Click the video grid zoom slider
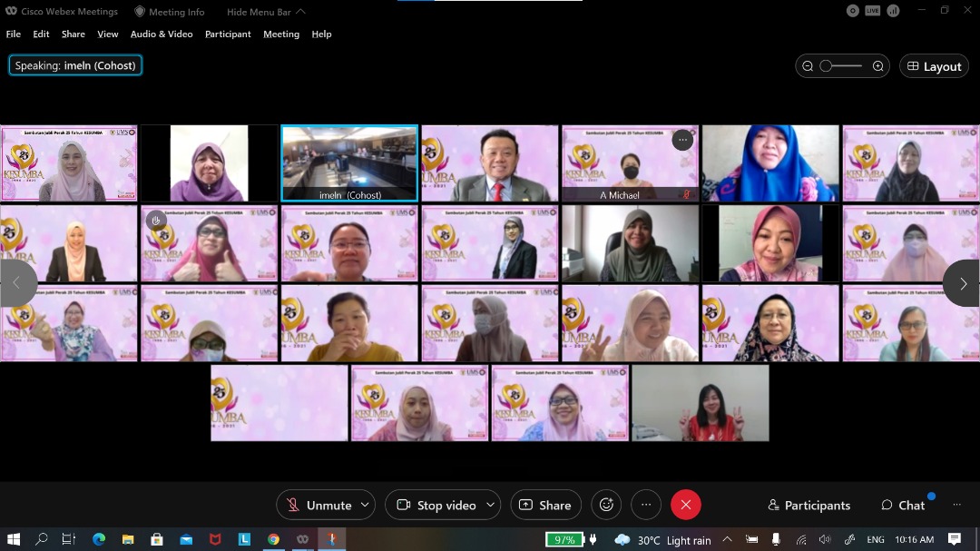Viewport: 980px width, 551px height. pyautogui.click(x=841, y=66)
